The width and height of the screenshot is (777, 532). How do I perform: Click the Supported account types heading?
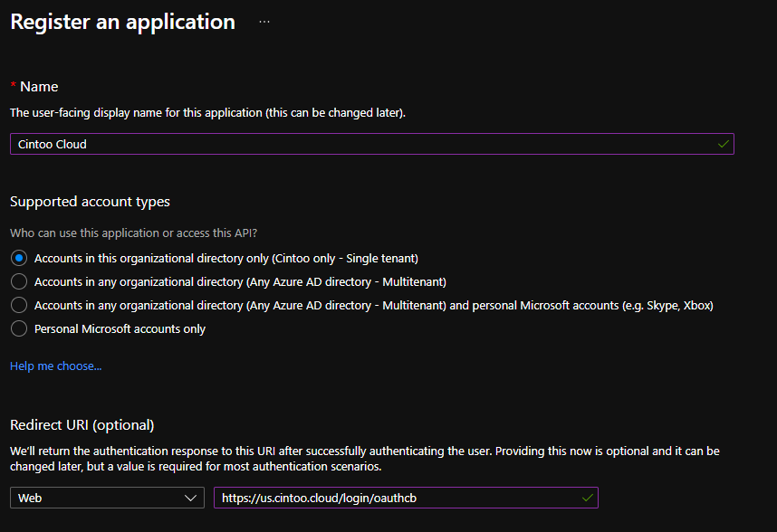coord(90,202)
